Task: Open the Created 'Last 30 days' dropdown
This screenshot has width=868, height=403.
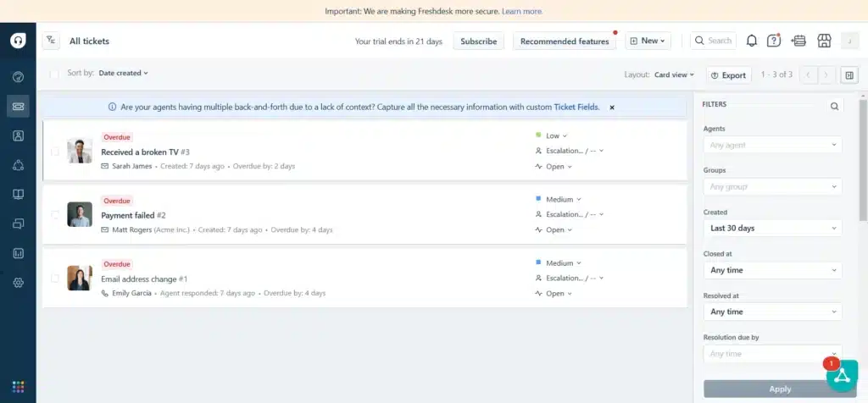Action: (x=772, y=229)
